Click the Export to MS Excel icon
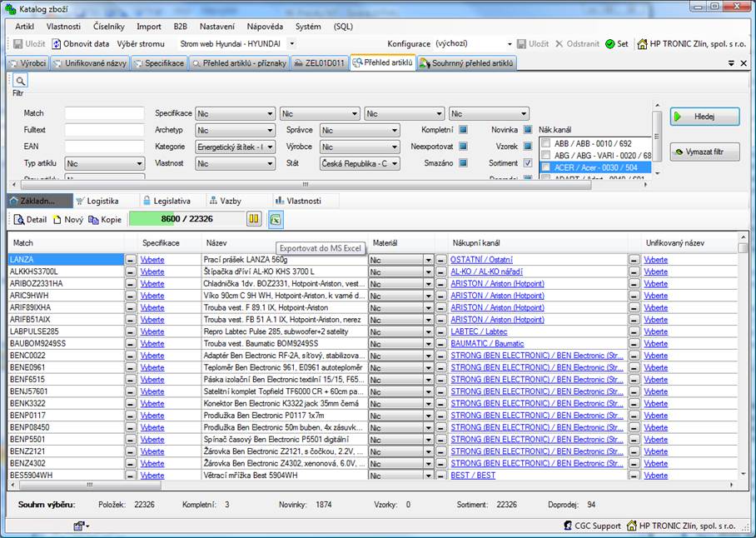756x538 pixels. [x=276, y=219]
